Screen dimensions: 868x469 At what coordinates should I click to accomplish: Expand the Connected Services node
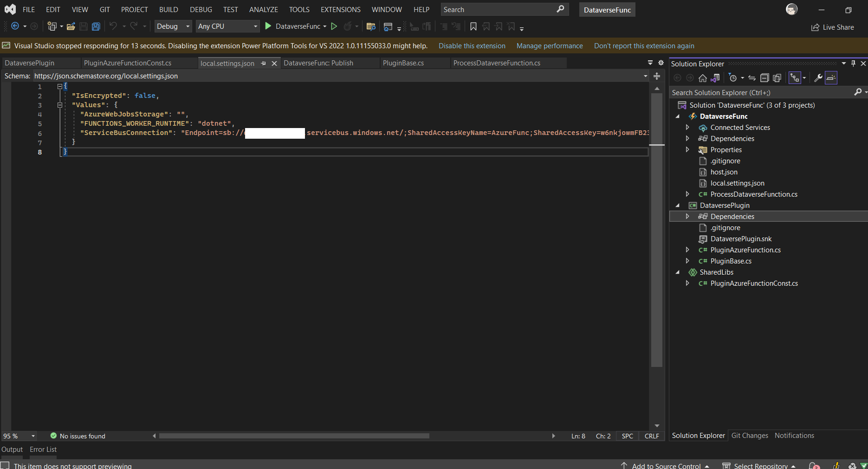coord(687,127)
